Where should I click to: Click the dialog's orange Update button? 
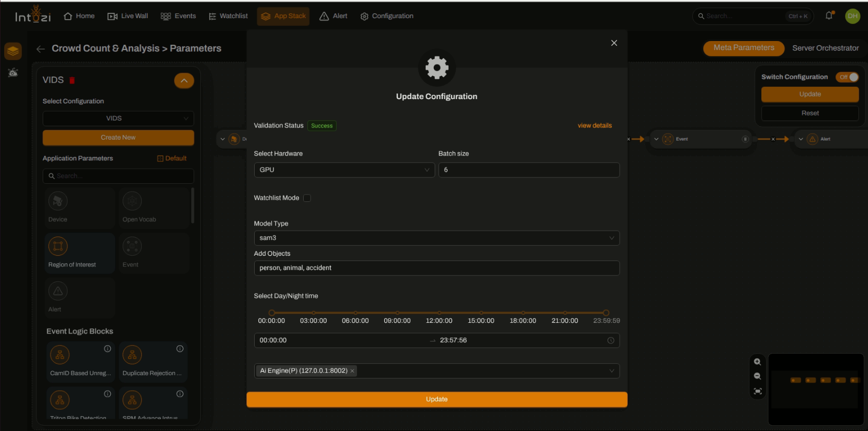pyautogui.click(x=436, y=400)
